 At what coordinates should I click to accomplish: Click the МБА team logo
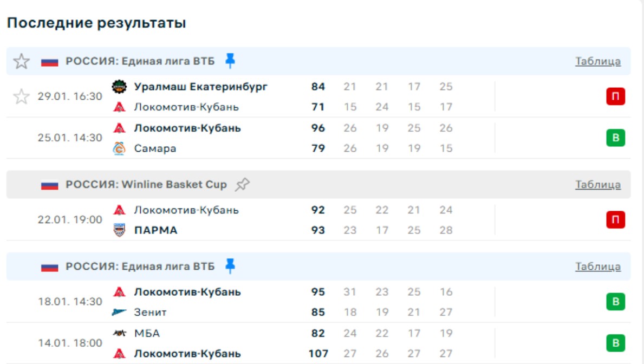coord(119,333)
